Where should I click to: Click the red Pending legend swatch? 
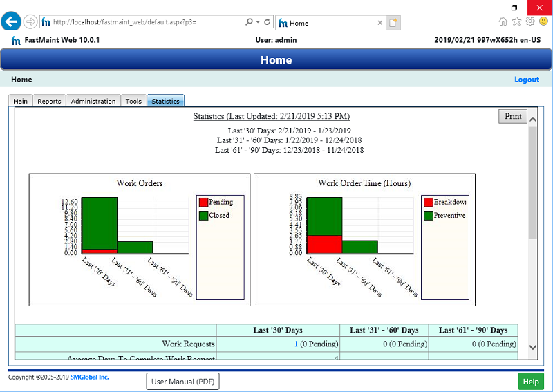(x=203, y=202)
